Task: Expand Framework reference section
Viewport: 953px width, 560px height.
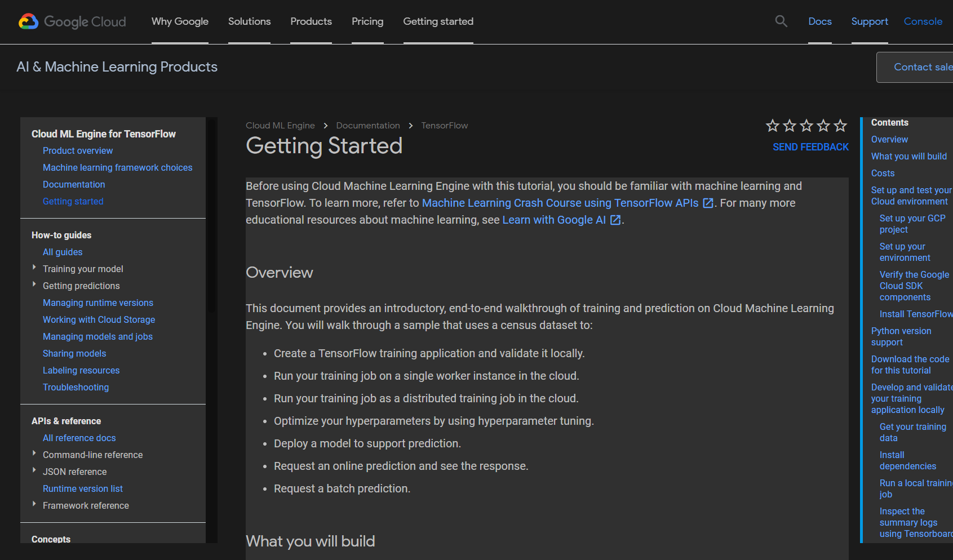Action: pyautogui.click(x=34, y=504)
